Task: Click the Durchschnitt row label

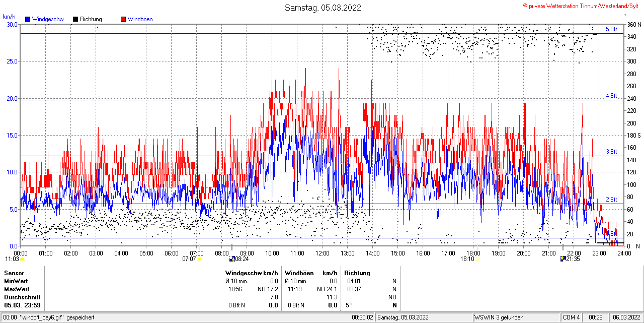Action: [22, 297]
